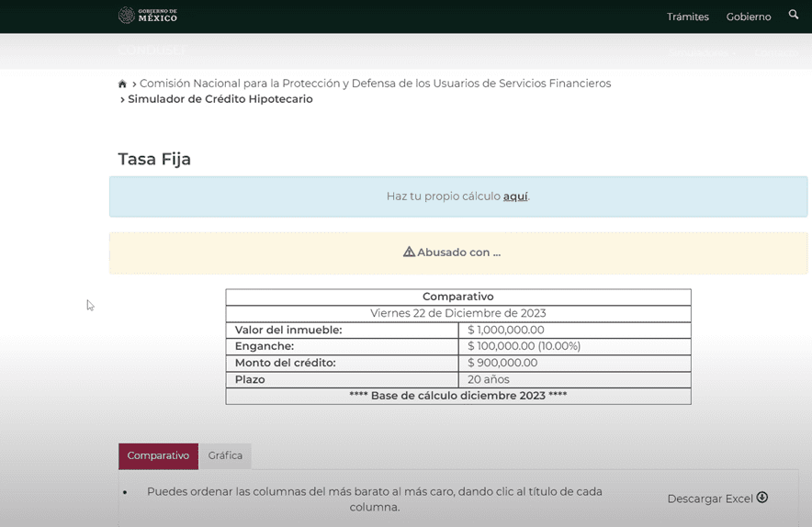Click the Simulador de Crédito Hipotecario breadcrumb
Viewport: 812px width, 527px height.
pyautogui.click(x=220, y=99)
